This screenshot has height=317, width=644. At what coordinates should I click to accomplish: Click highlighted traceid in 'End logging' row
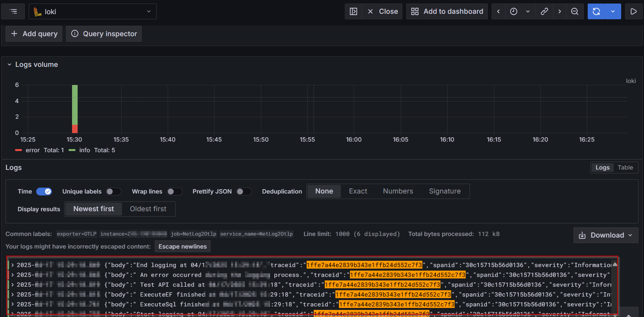point(365,265)
